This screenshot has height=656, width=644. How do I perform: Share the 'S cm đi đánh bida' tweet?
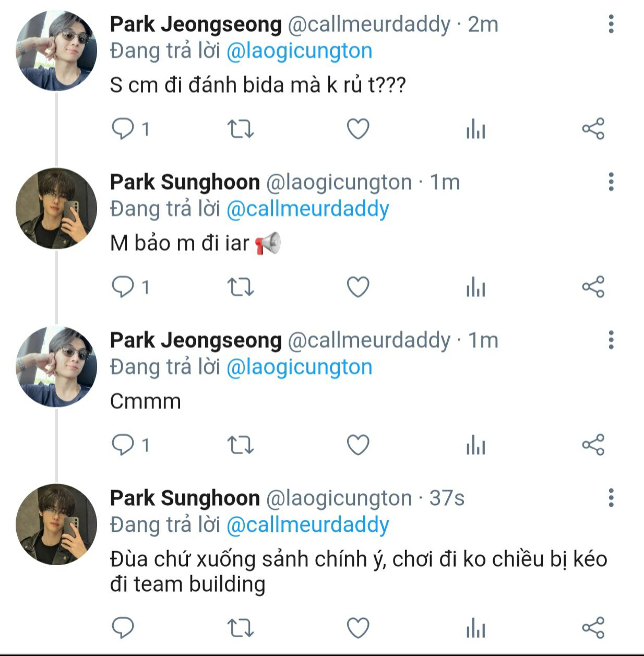click(x=593, y=128)
